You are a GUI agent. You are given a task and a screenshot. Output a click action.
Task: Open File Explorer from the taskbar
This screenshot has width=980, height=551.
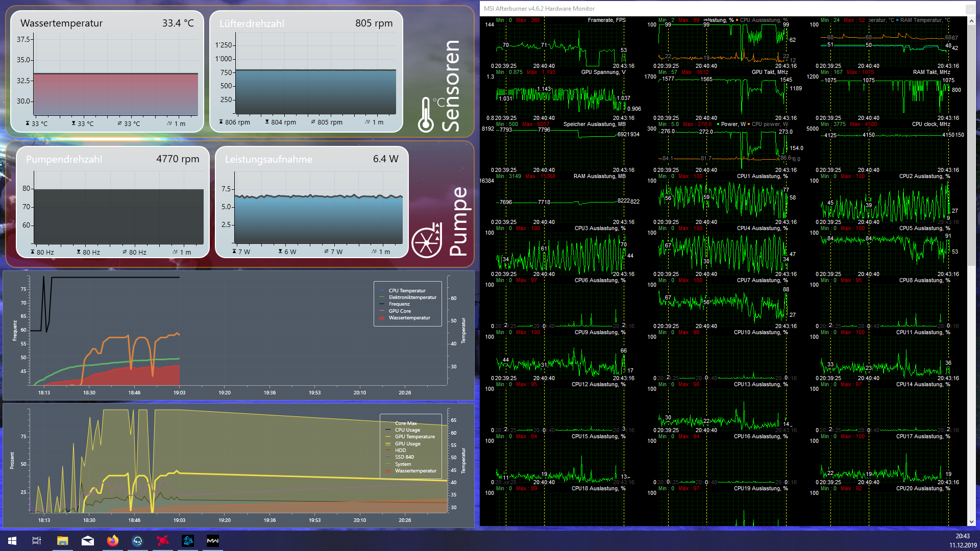pos(62,541)
